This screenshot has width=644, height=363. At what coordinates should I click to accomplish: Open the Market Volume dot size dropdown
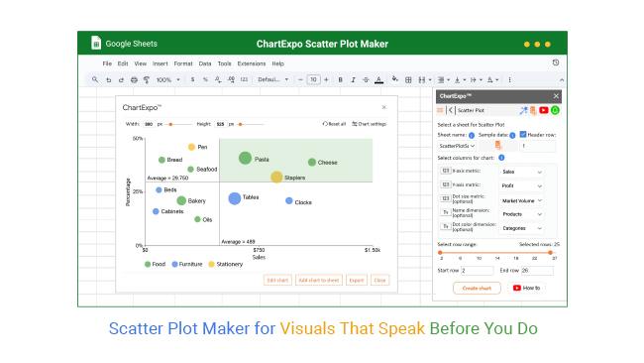point(521,200)
